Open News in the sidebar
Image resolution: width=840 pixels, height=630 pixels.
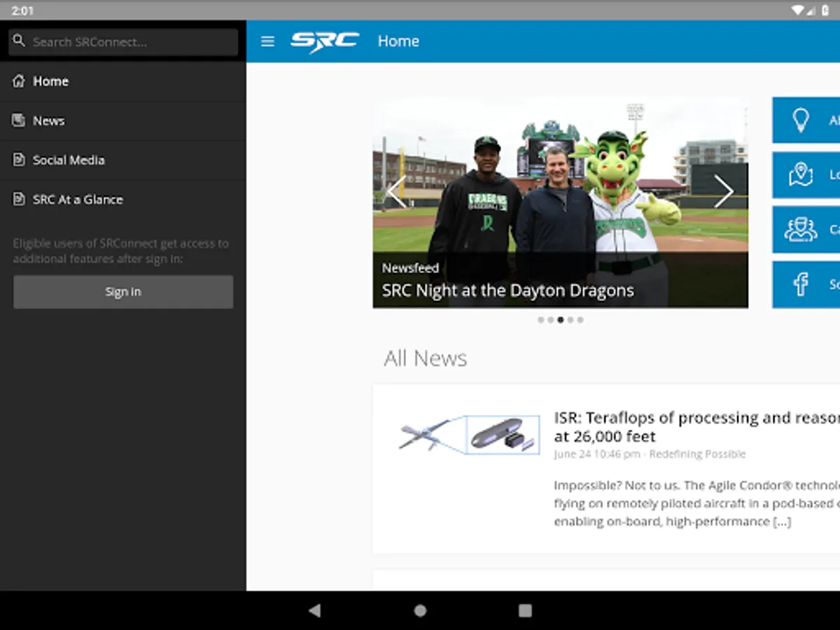pos(123,120)
